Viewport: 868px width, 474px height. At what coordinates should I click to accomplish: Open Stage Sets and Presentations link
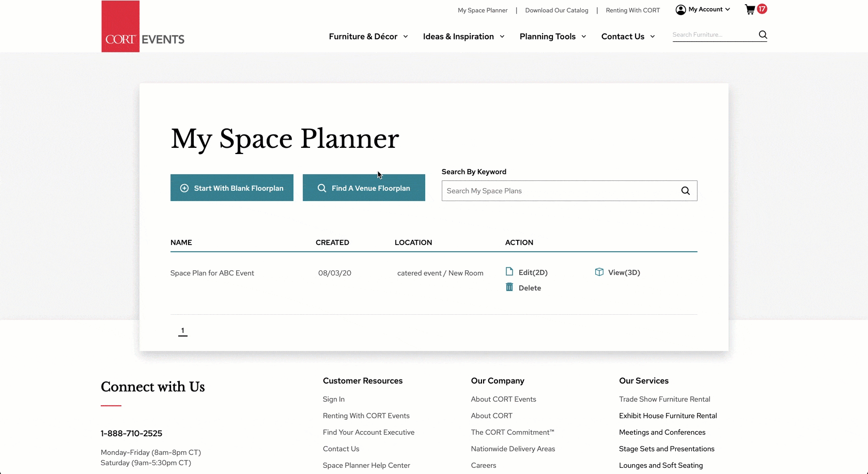point(667,449)
